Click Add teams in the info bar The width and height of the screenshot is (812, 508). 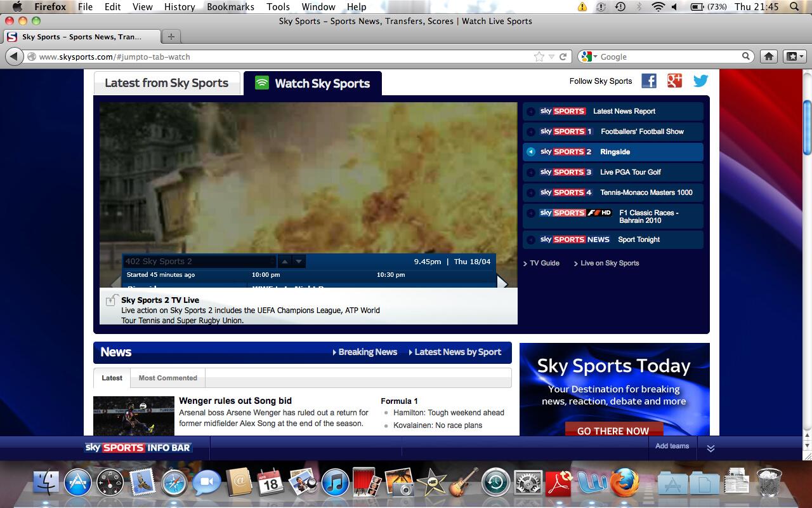[672, 446]
